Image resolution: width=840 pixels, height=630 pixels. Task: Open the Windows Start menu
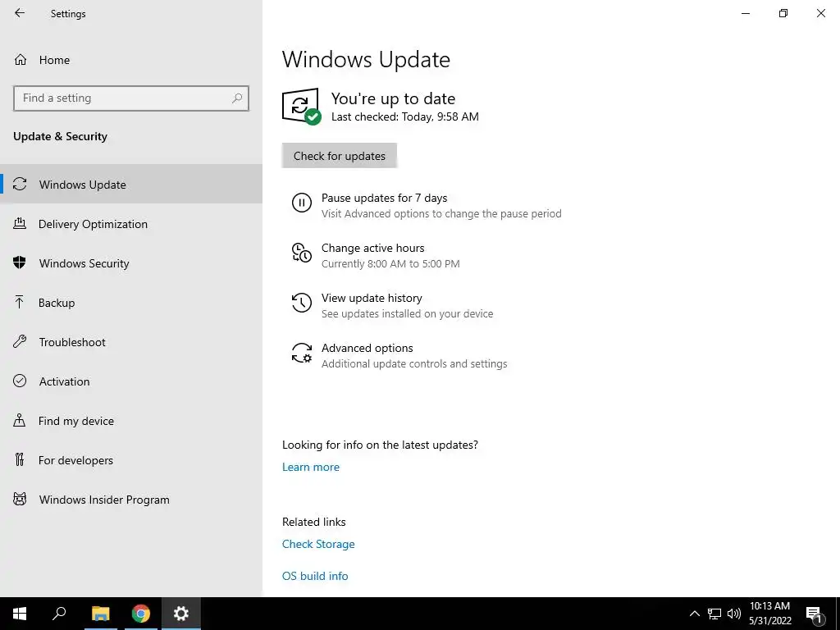click(20, 614)
